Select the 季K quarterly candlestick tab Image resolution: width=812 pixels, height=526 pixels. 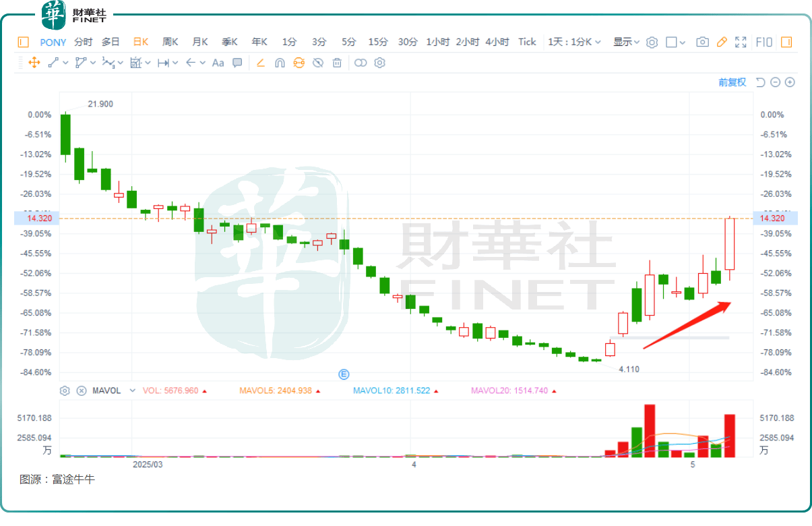230,42
